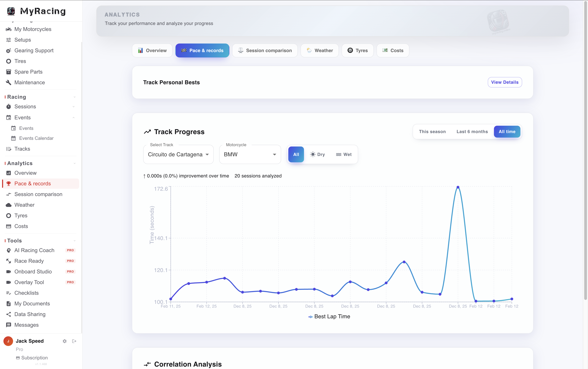Collapse the Tools section chevron

[74, 241]
